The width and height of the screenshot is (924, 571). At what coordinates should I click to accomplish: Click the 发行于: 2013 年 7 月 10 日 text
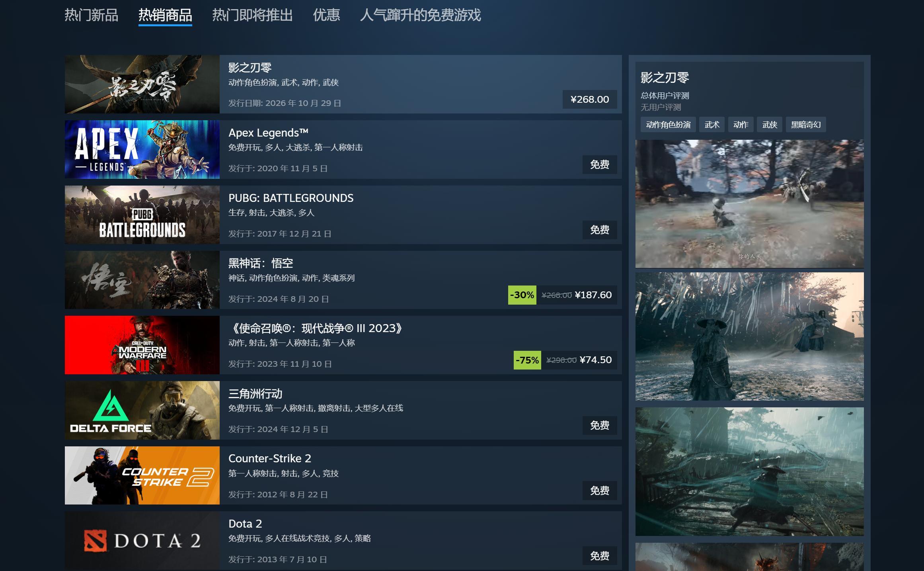(278, 559)
